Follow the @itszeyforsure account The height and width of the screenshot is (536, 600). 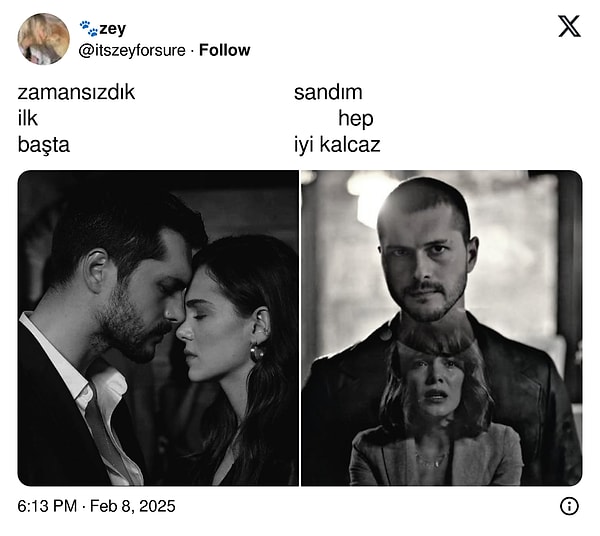(x=225, y=50)
